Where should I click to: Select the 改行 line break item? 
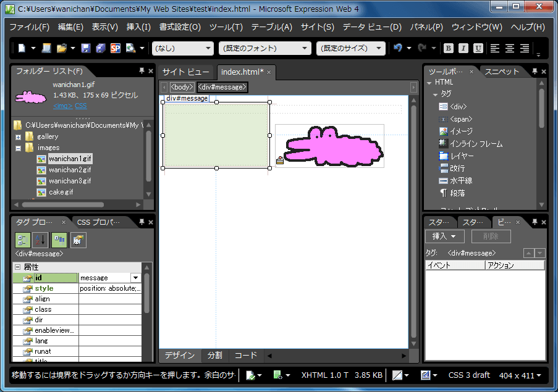tap(452, 169)
